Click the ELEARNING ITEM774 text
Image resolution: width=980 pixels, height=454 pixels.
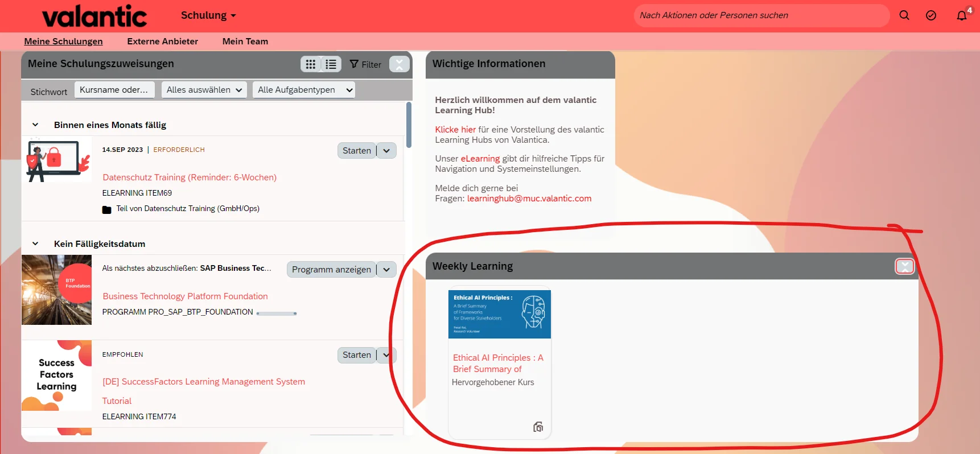coord(139,417)
